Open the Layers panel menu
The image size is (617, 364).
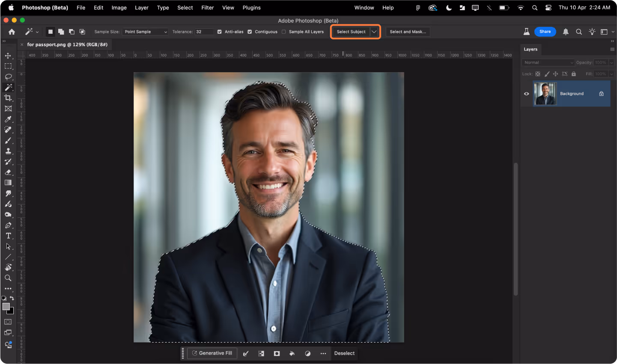tap(612, 49)
